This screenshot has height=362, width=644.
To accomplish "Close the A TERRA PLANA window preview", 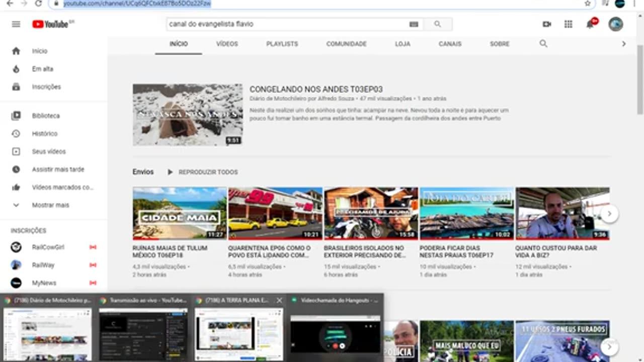I will click(x=280, y=300).
